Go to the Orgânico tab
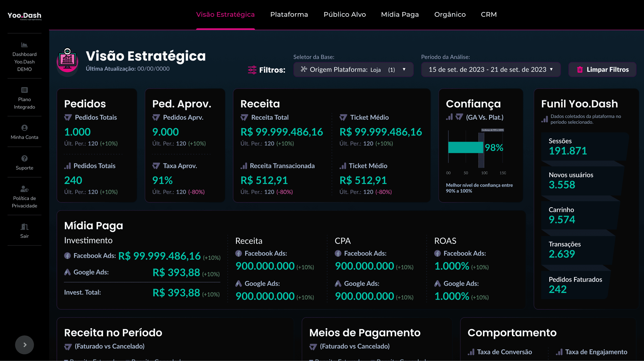The image size is (644, 361). point(450,14)
